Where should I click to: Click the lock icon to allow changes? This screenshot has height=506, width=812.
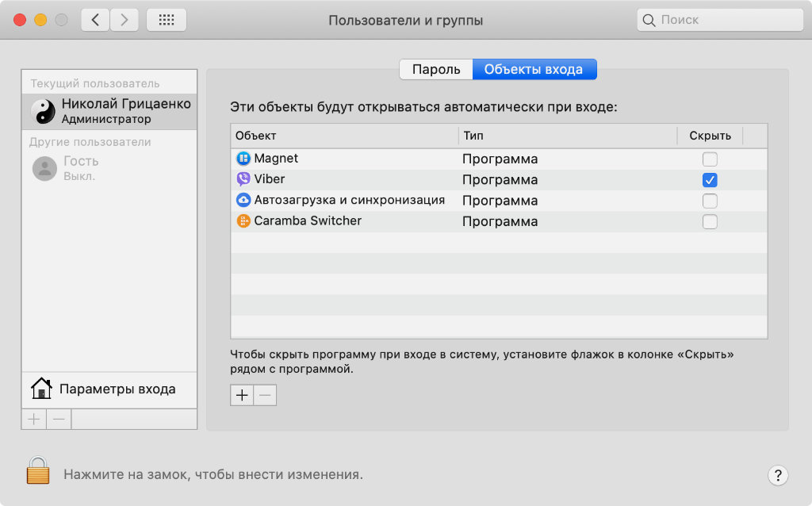(x=37, y=470)
